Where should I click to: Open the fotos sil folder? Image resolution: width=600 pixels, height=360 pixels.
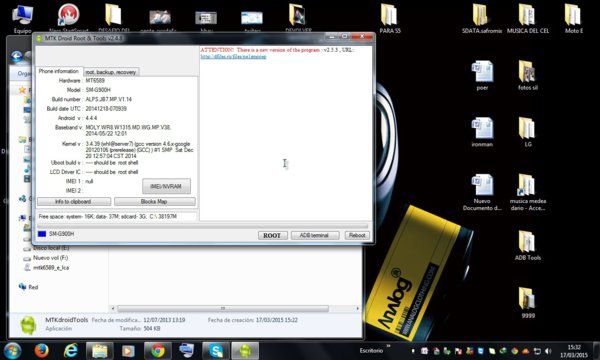click(528, 75)
